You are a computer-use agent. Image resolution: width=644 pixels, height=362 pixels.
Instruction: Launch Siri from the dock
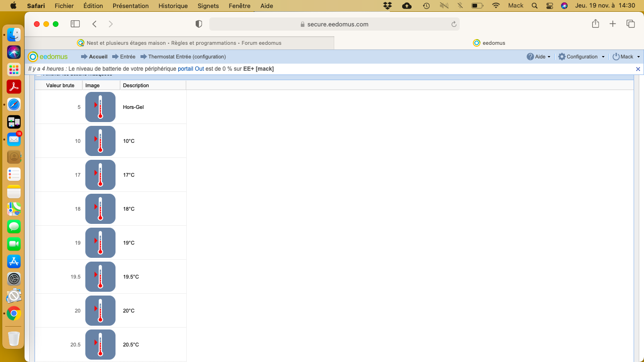click(14, 52)
